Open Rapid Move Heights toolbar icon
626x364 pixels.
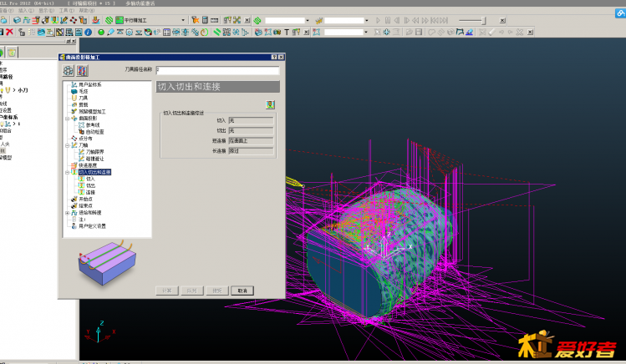(36, 20)
